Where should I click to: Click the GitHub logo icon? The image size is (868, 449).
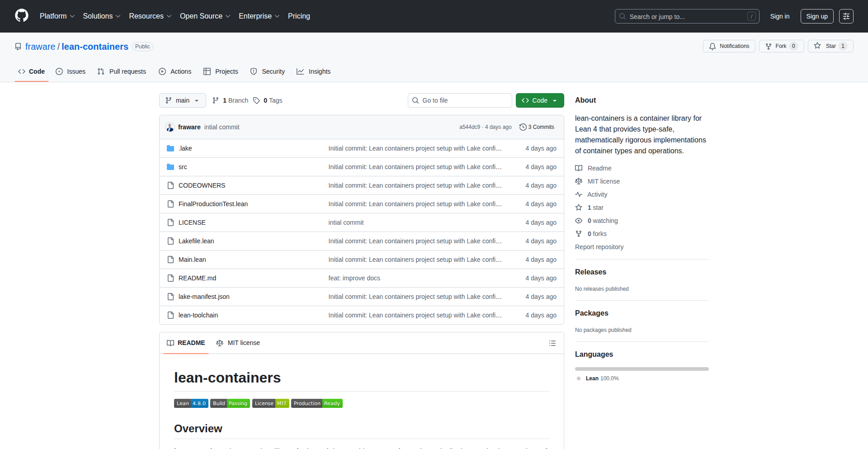pyautogui.click(x=22, y=16)
